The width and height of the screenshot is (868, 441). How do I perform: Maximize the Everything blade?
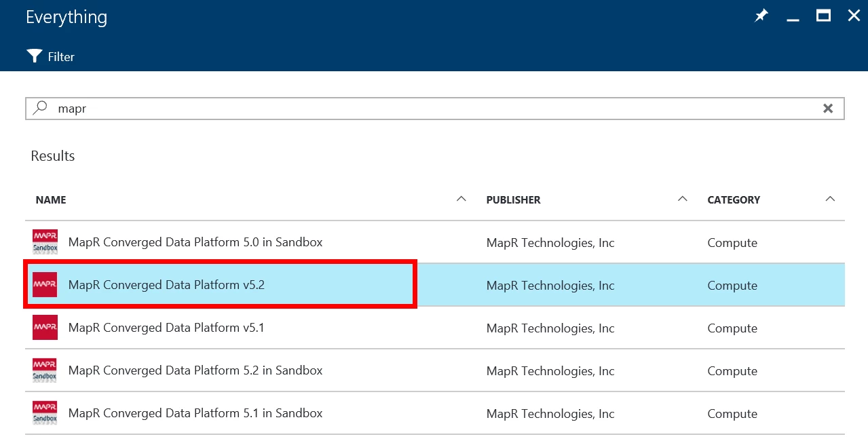[x=823, y=16]
